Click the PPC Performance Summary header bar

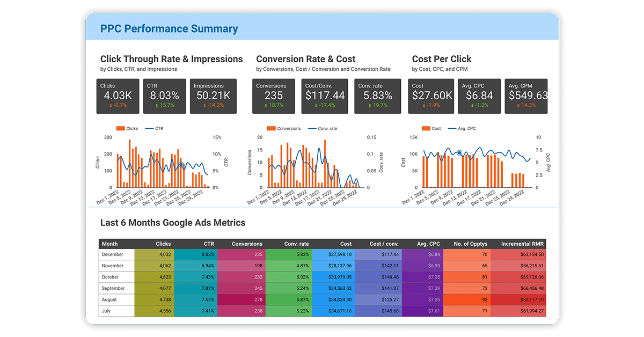[x=169, y=28]
